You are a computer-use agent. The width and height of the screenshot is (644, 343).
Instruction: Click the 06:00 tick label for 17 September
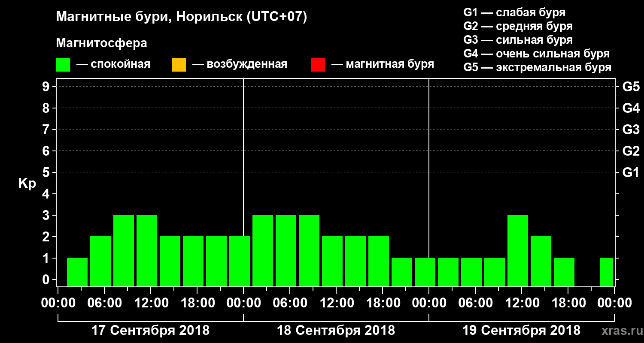[104, 303]
